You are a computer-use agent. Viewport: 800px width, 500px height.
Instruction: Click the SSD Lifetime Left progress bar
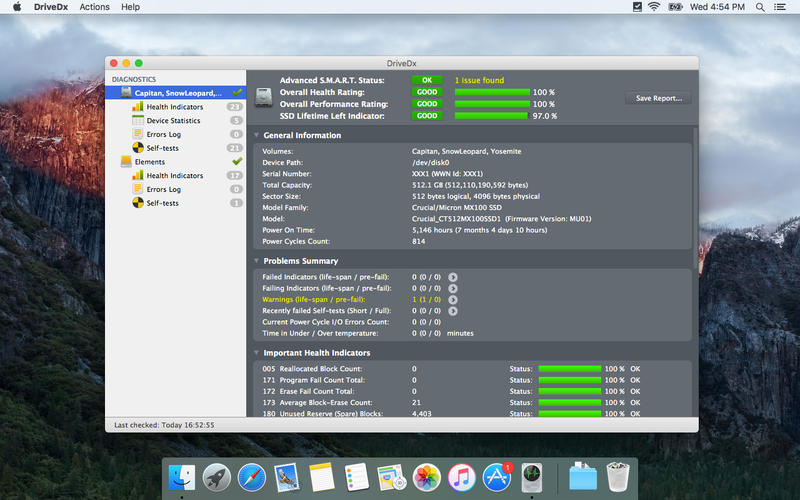(491, 116)
